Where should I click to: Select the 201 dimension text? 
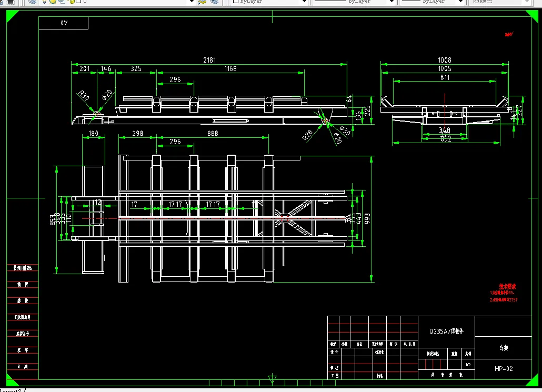(85, 68)
